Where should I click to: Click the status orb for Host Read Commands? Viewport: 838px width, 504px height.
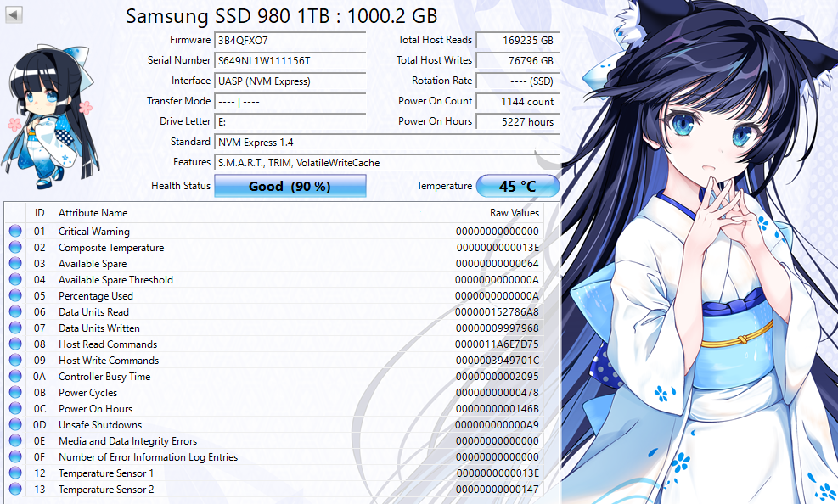point(15,344)
